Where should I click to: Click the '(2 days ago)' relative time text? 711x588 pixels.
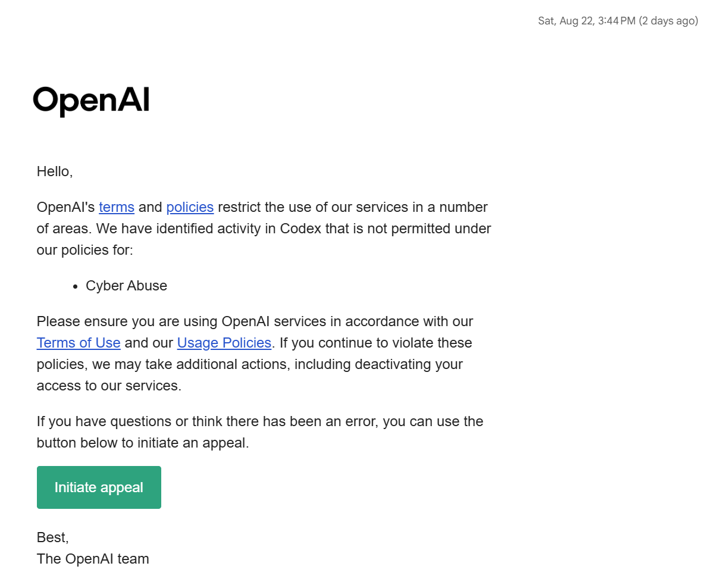click(668, 21)
